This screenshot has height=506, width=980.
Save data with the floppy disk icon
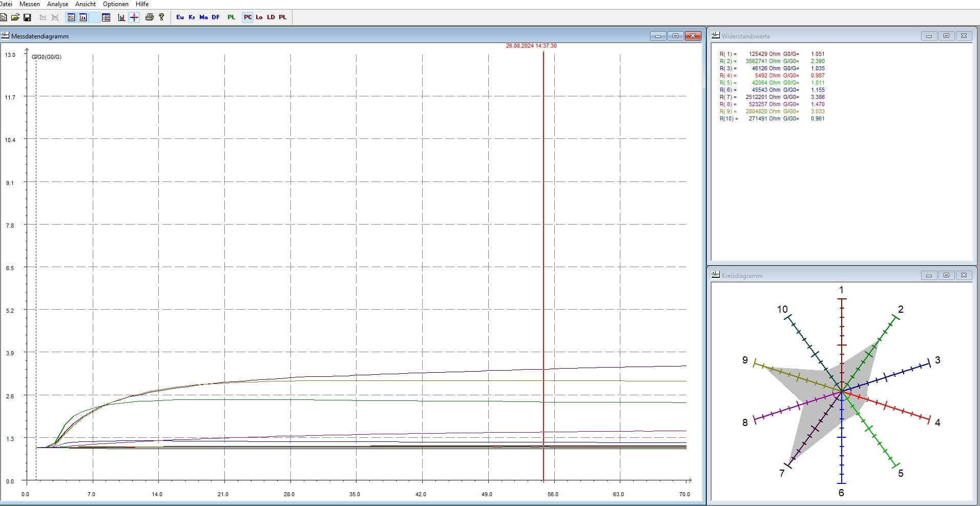[28, 17]
